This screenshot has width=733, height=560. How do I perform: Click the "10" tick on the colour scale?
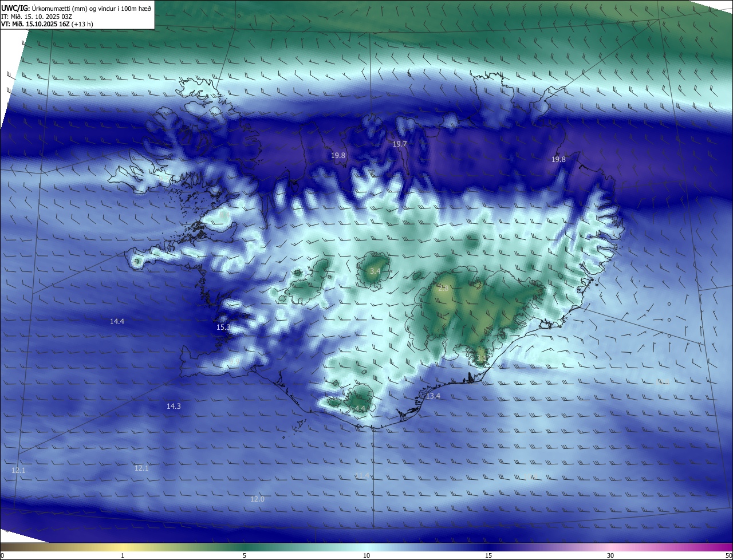(x=366, y=555)
